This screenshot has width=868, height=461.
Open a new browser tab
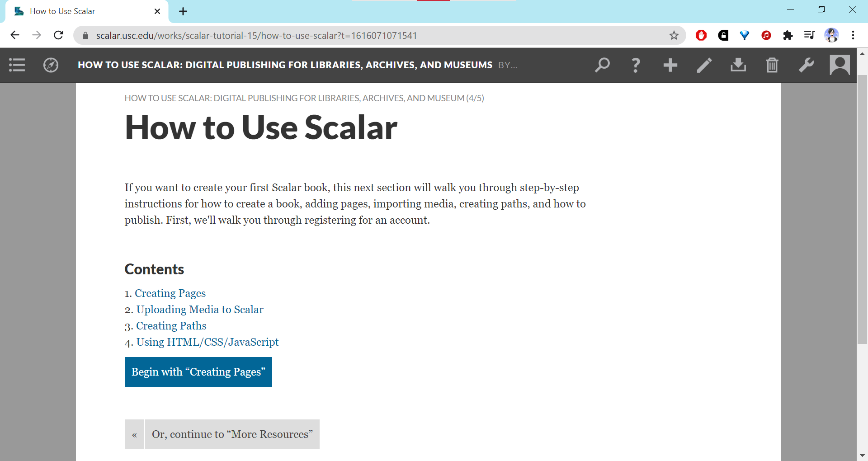(x=183, y=11)
